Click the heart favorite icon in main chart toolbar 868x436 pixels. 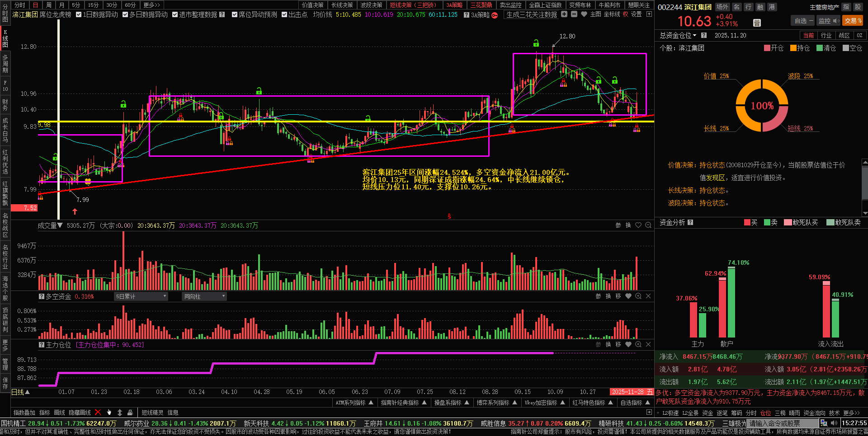coord(584,14)
